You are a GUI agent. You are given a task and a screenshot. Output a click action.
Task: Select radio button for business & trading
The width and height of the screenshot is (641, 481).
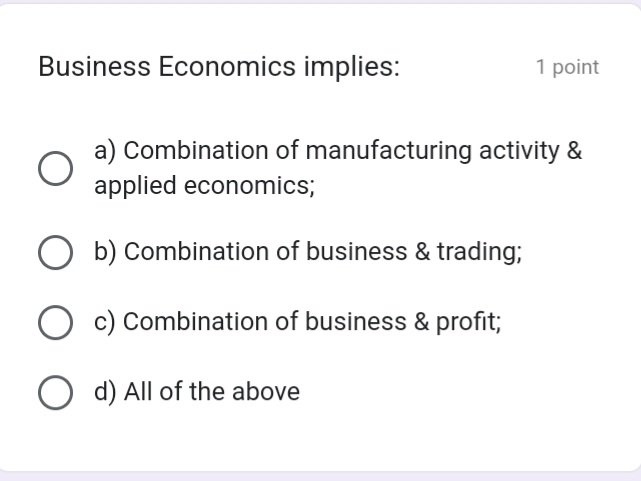55,251
